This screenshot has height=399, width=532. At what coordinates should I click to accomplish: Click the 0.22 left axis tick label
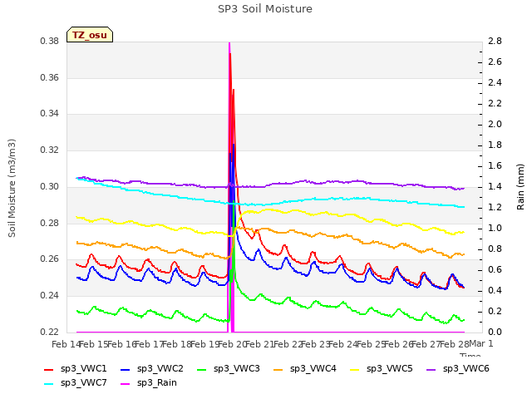click(50, 332)
